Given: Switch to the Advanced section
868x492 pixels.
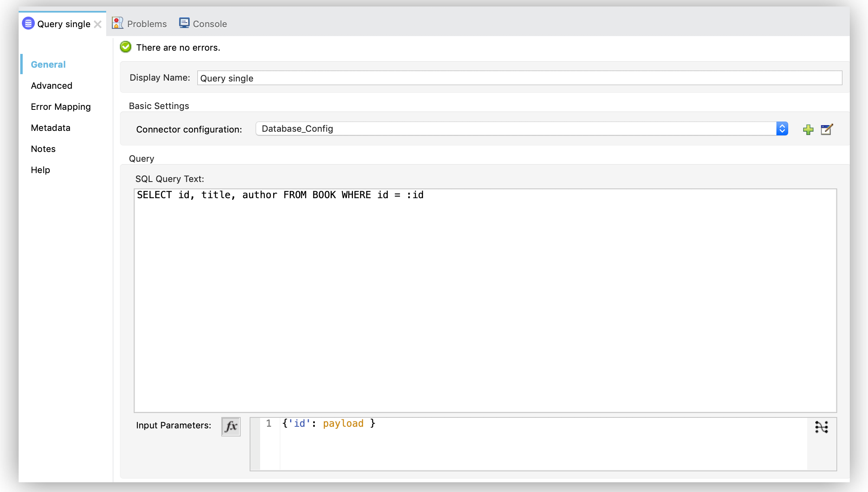Looking at the screenshot, I should pos(51,86).
